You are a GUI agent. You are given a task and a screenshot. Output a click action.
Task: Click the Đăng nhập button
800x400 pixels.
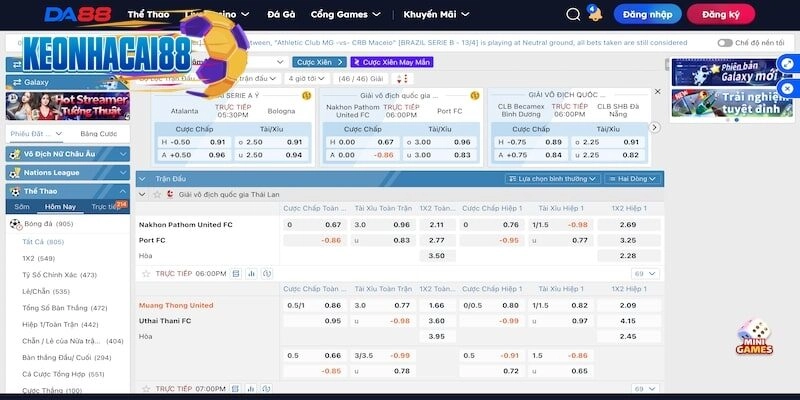click(646, 15)
